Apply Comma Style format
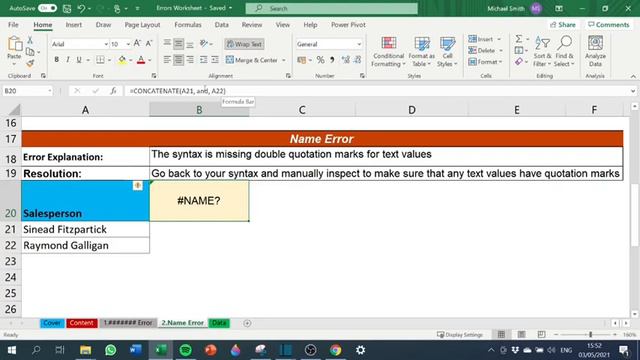This screenshot has height=360, width=640. tap(332, 60)
